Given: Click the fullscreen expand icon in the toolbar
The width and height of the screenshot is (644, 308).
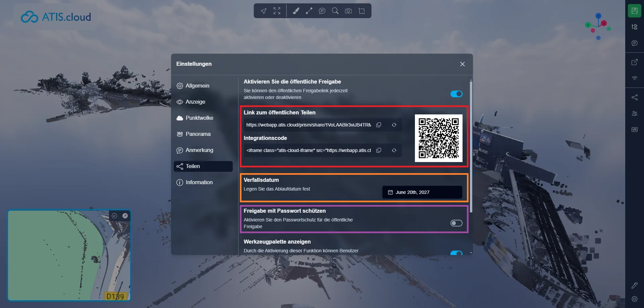Looking at the screenshot, I should point(277,11).
